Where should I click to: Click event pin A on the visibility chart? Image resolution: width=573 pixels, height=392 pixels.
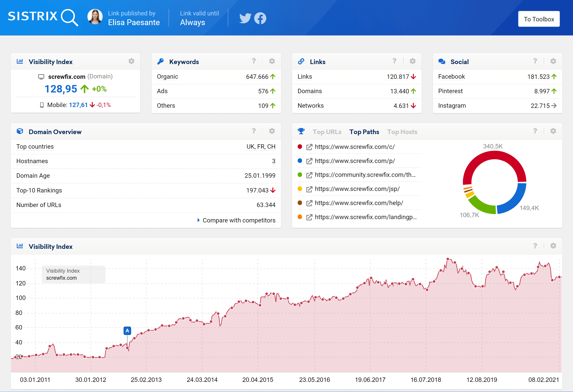tap(127, 331)
